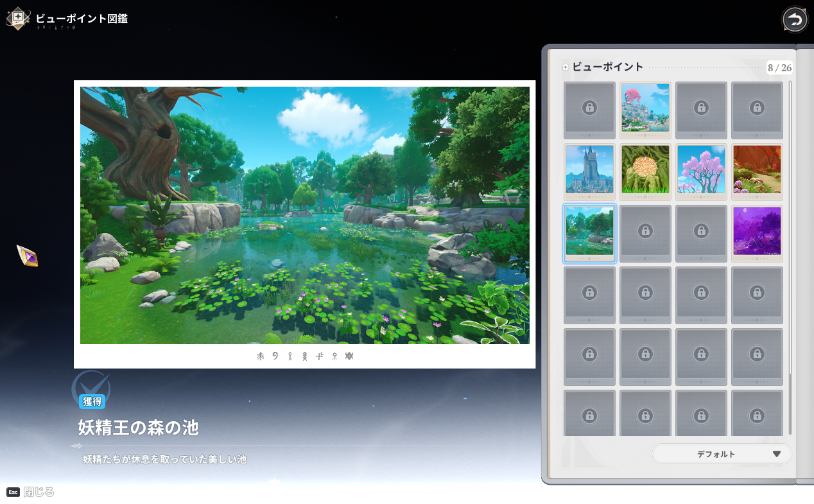The height and width of the screenshot is (504, 814).
Task: Select the orange flower bush thumbnail
Action: [645, 169]
